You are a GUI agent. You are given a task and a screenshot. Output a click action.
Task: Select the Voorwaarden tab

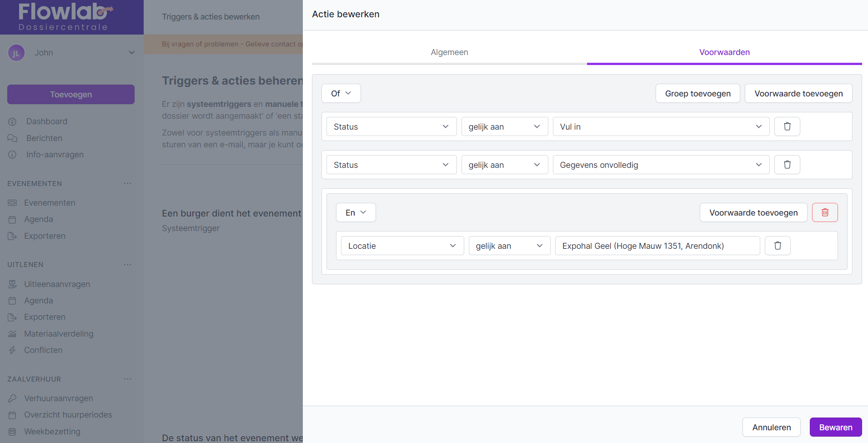click(724, 52)
